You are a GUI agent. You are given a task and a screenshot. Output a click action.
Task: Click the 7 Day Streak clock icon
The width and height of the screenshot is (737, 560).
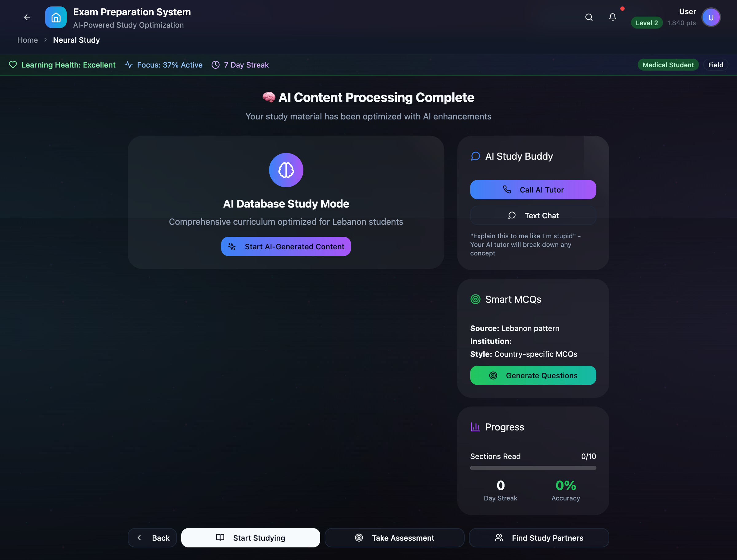coord(215,65)
